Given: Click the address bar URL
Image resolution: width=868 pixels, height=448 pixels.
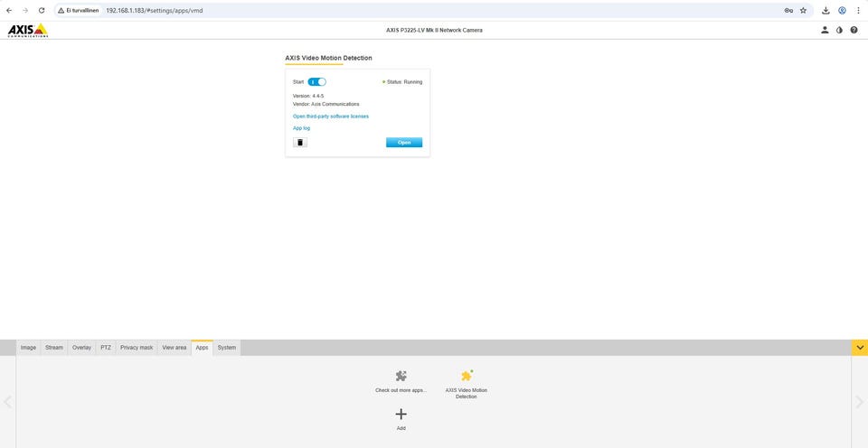Looking at the screenshot, I should 155,11.
